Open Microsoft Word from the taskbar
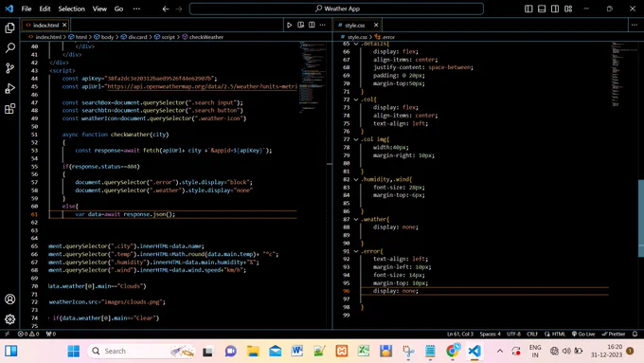 coord(297,351)
